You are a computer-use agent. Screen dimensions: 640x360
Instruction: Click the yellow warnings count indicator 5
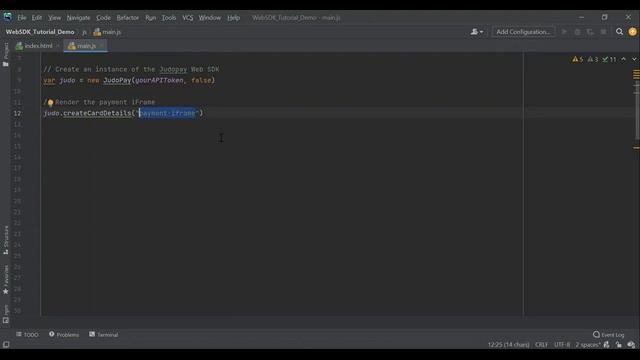pos(578,60)
